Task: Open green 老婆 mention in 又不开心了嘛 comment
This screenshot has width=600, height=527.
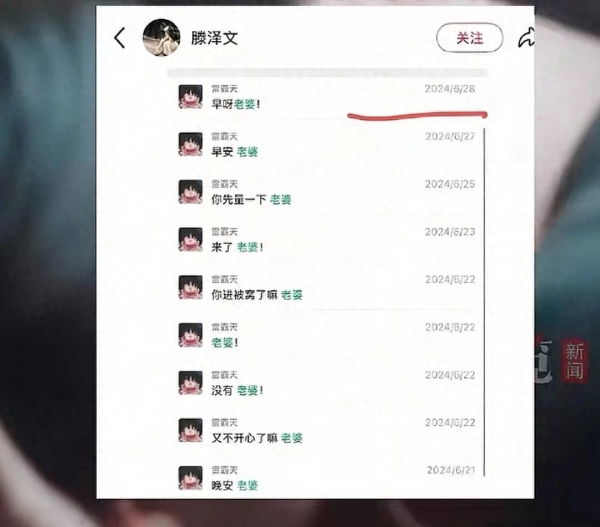Action: pos(292,438)
